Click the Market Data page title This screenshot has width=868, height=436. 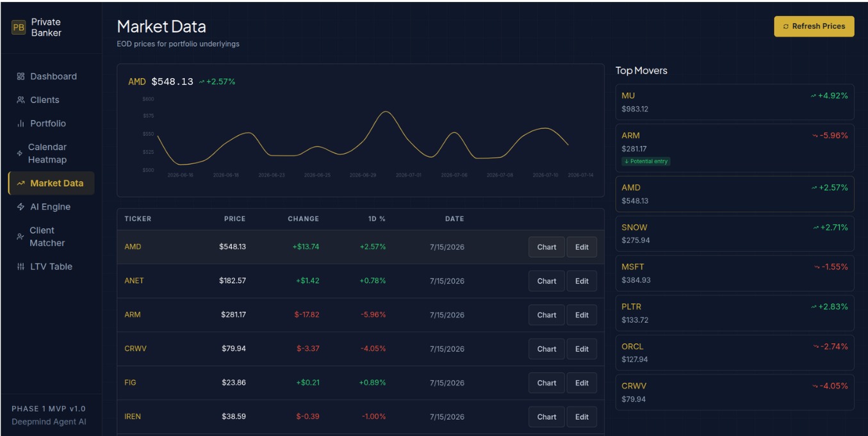pyautogui.click(x=161, y=26)
